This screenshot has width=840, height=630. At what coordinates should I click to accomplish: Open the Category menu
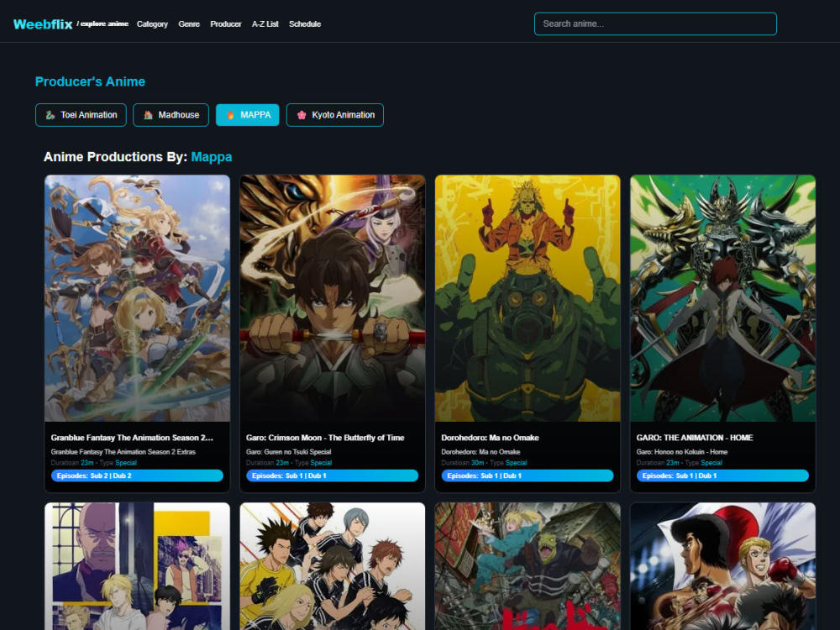tap(152, 24)
